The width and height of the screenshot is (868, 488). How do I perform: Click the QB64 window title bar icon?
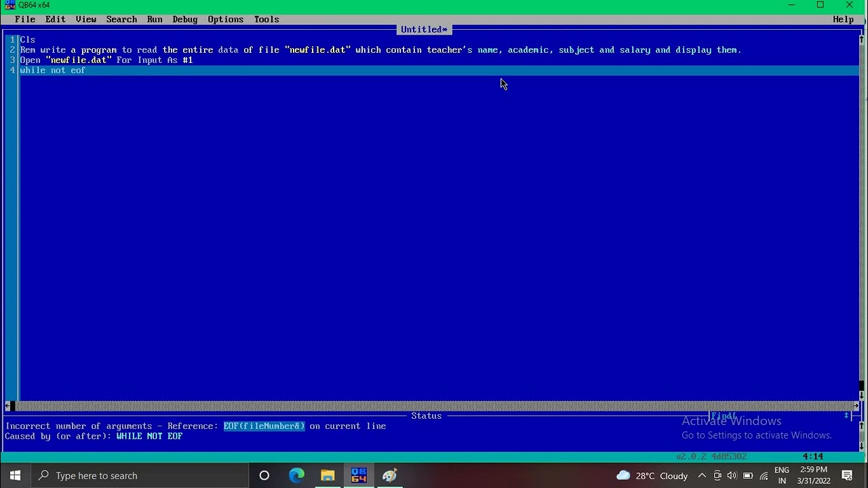(x=10, y=5)
